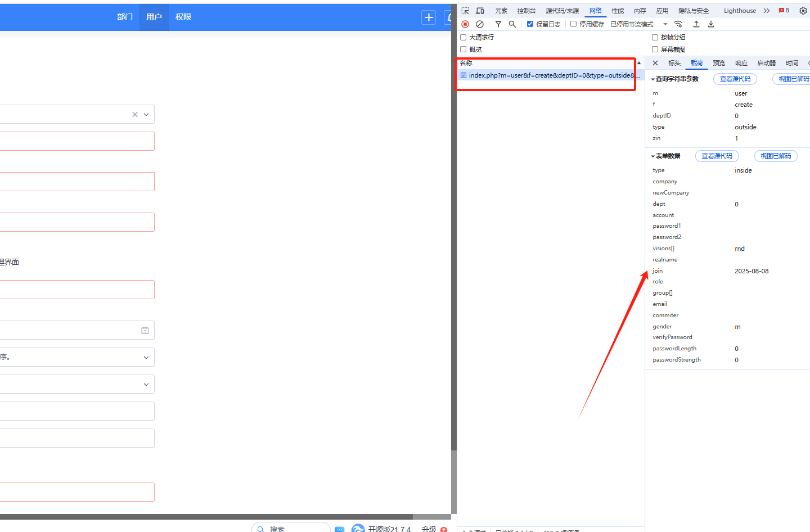Open DevTools settings gear
Image resolution: width=810 pixels, height=532 pixels.
[x=803, y=11]
